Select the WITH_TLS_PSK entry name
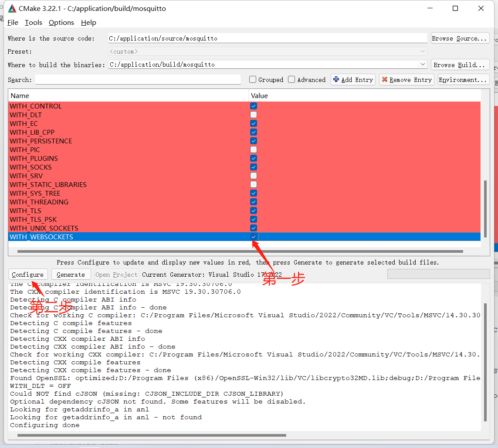 coord(34,220)
